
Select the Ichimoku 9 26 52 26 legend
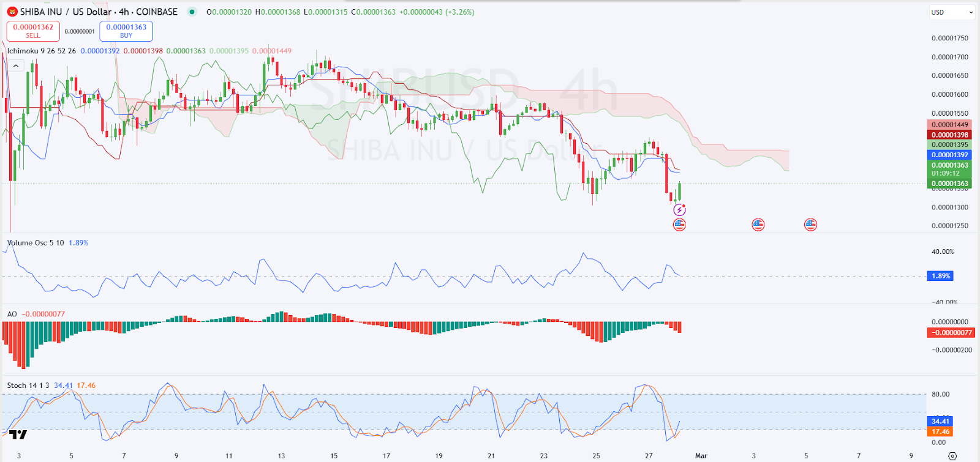[42, 51]
